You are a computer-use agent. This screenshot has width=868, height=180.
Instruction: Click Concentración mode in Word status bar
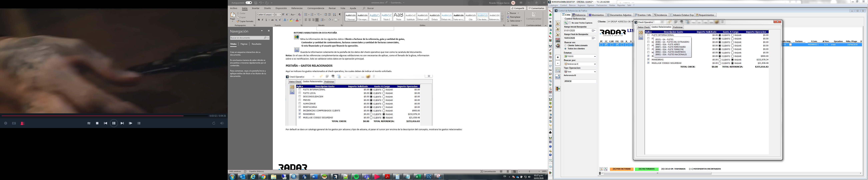[x=488, y=171]
